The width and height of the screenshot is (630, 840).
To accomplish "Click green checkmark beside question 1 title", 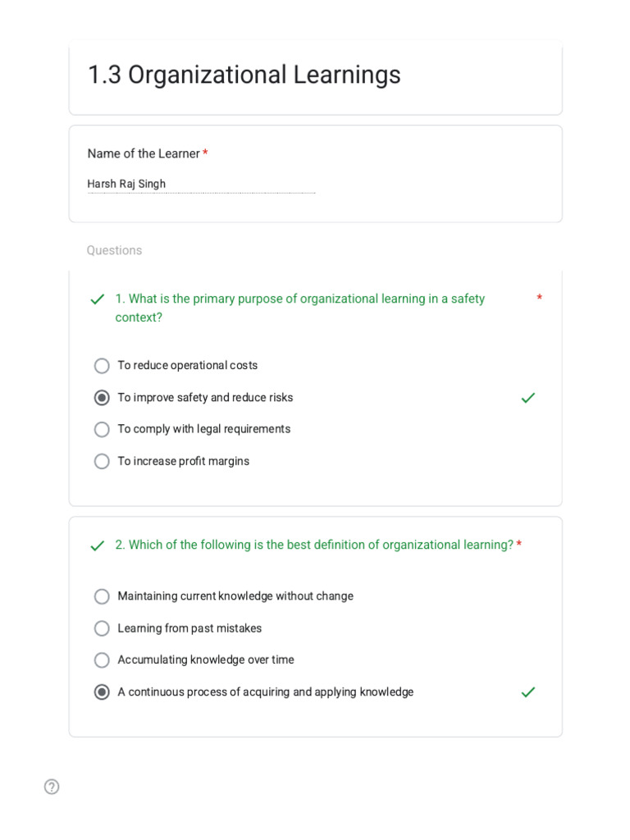I will coord(97,299).
